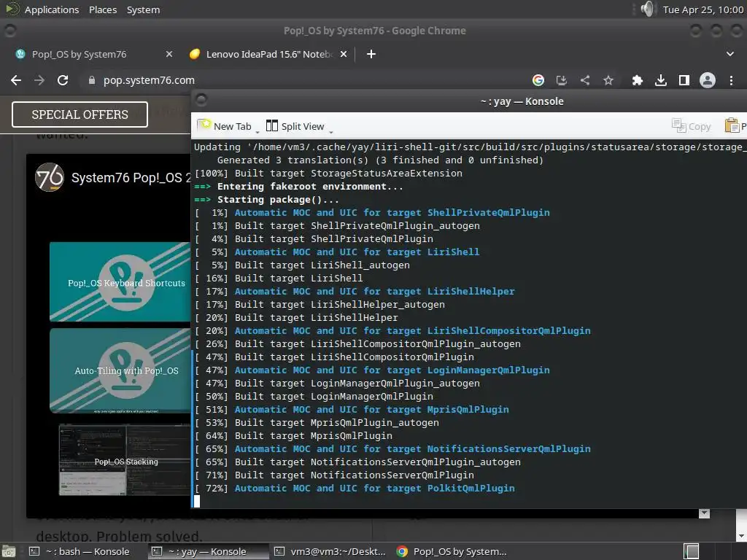Click System76 channel logo on video
Image resolution: width=747 pixels, height=560 pixels.
(x=50, y=177)
